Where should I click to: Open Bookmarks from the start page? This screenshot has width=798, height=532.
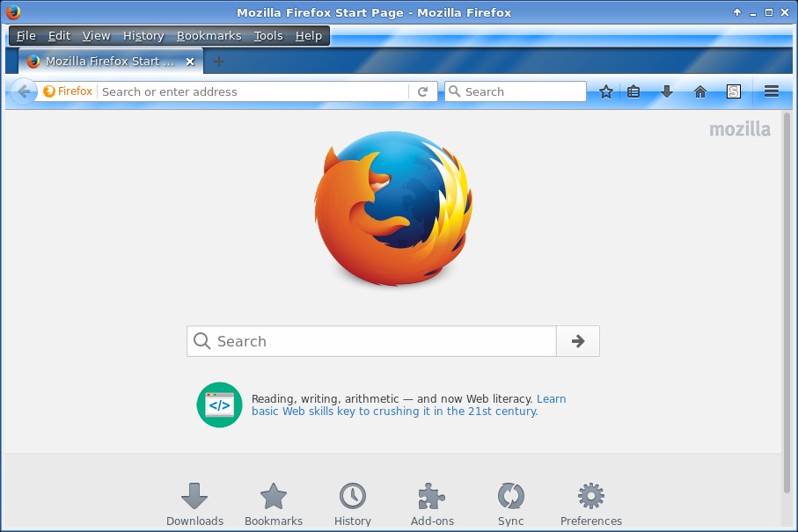(274, 505)
